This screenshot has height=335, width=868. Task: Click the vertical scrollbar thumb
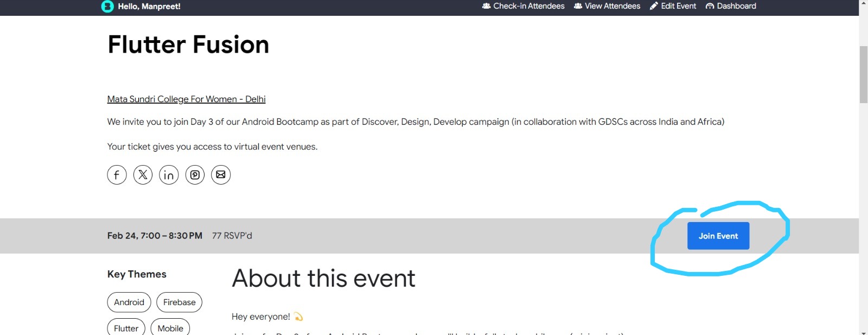click(x=863, y=74)
